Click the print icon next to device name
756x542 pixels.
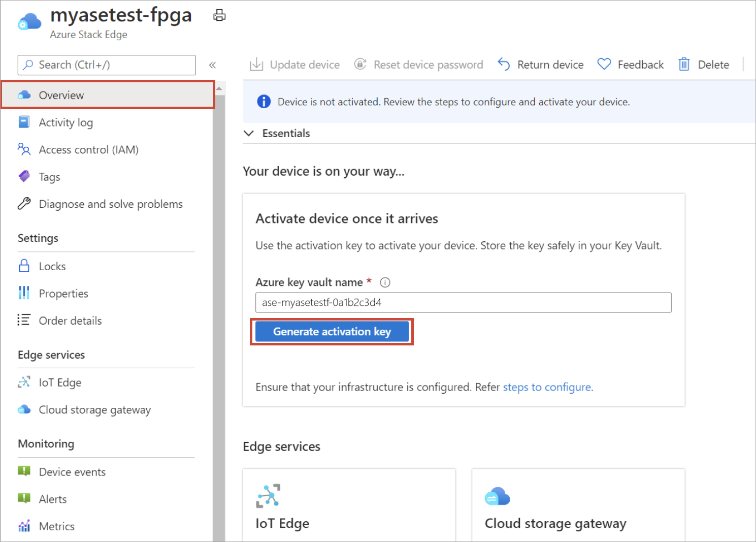[219, 15]
